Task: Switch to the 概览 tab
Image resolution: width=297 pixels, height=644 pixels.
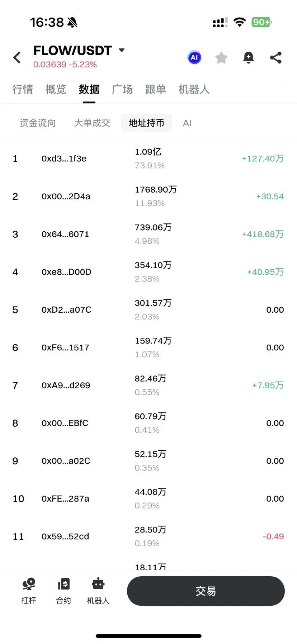Action: coord(56,89)
